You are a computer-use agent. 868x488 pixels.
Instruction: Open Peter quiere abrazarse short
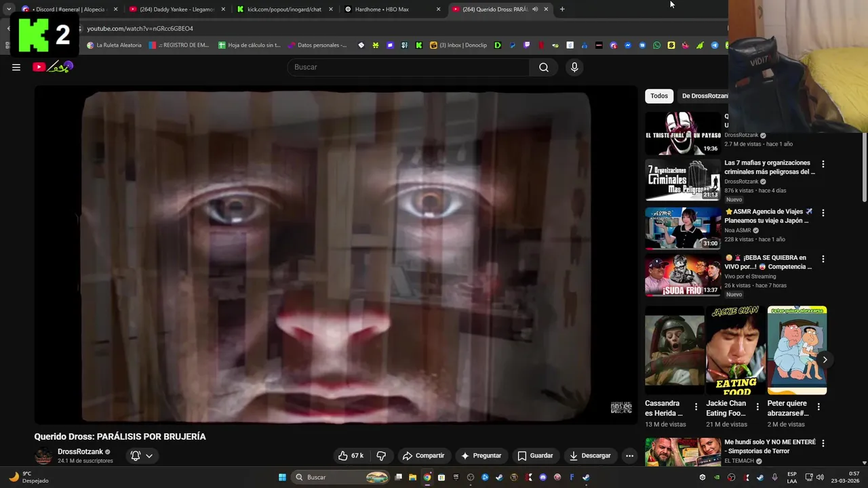[797, 350]
